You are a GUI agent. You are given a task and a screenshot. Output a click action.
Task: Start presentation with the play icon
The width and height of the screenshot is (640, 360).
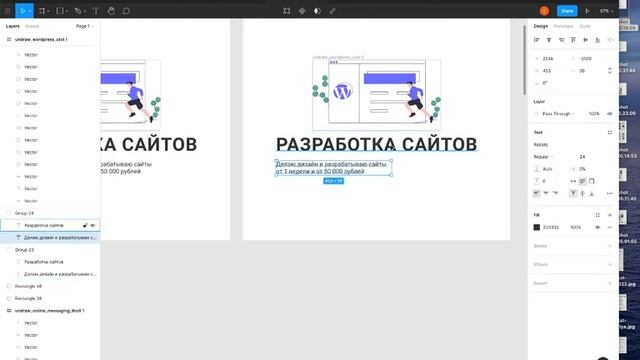click(587, 11)
